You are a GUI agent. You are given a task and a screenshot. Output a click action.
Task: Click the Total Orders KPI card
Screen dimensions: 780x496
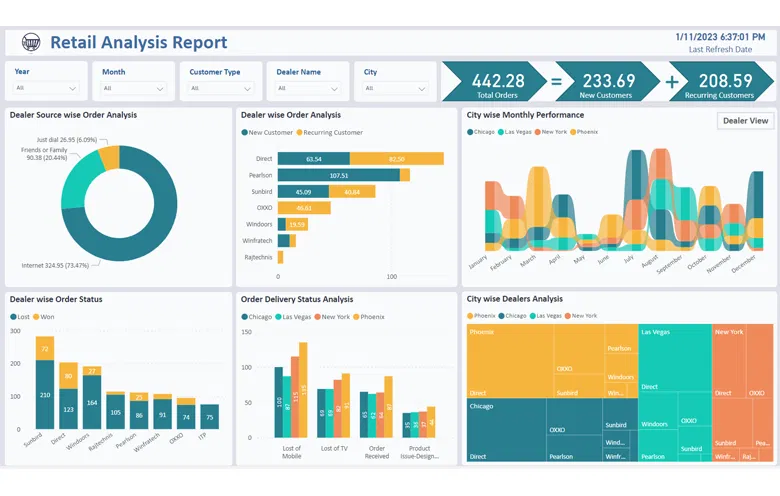tap(497, 83)
